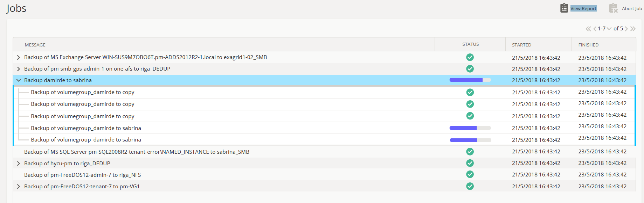
Task: Sort by the MESSAGE column header
Action: pyautogui.click(x=35, y=45)
